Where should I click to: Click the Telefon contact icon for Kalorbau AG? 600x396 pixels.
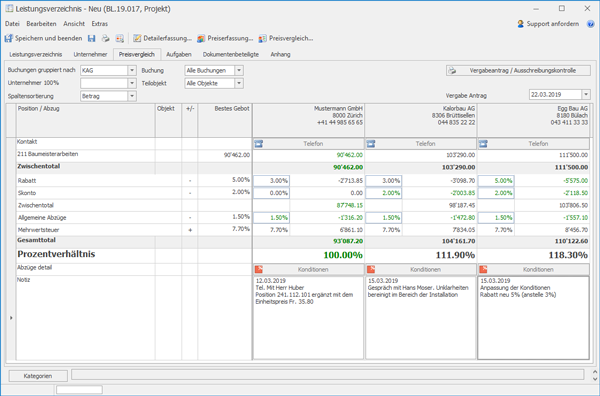click(371, 144)
